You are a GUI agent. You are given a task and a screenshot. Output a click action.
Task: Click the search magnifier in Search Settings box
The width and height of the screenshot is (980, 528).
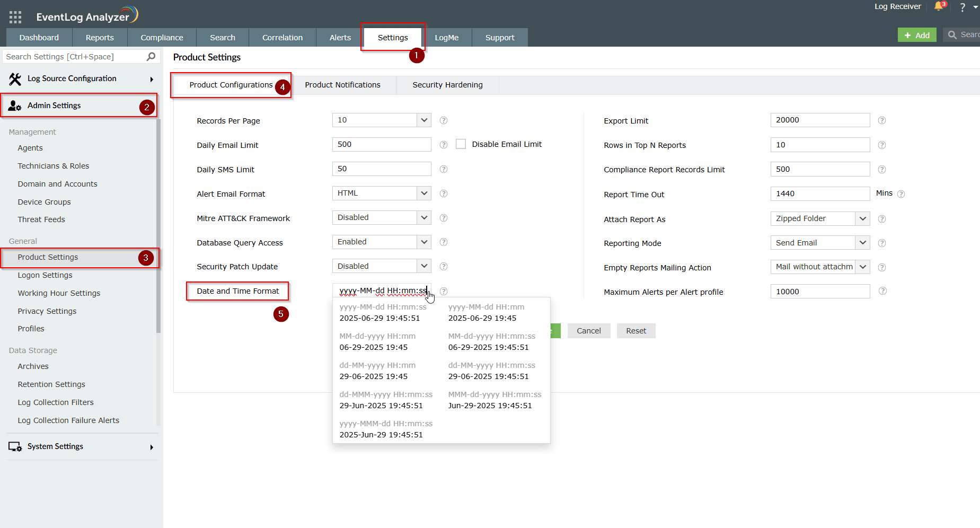click(151, 57)
